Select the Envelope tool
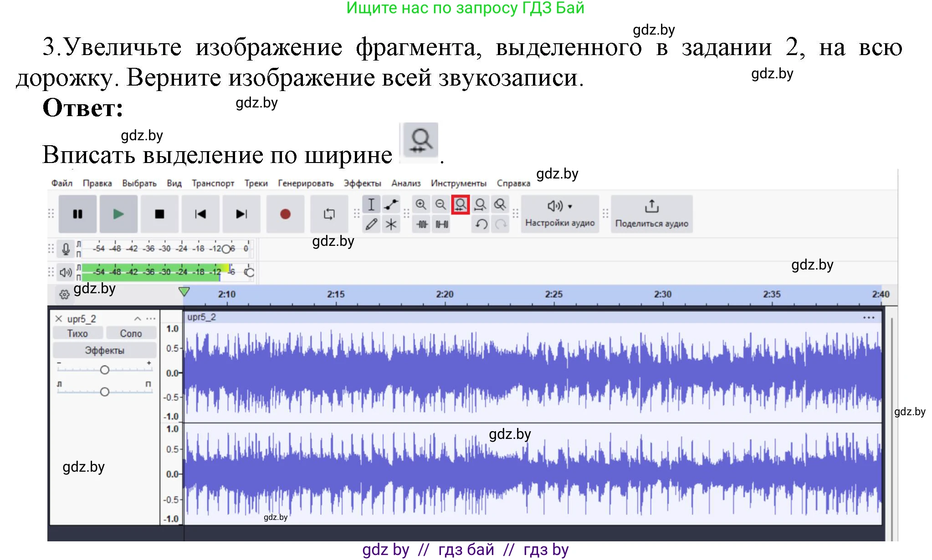This screenshot has width=932, height=560. pos(390,204)
